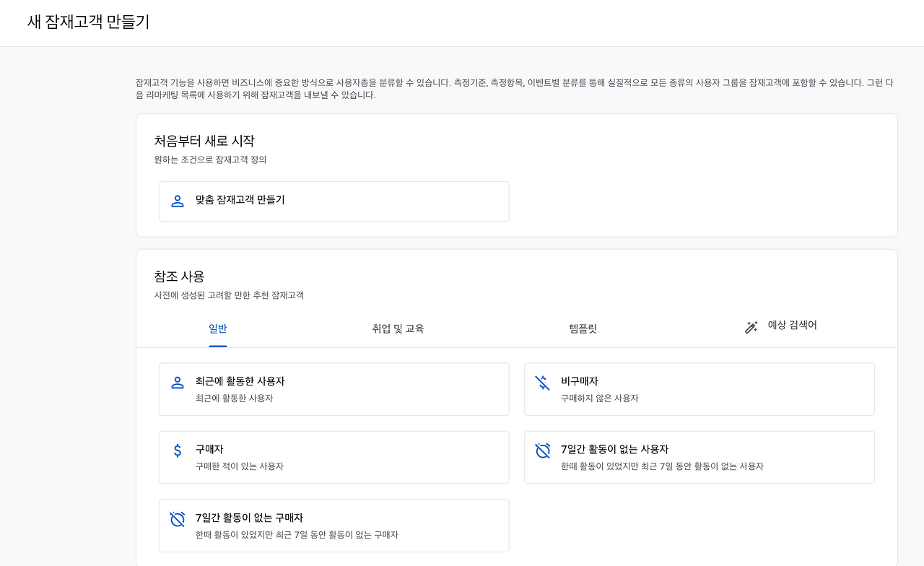Switch to the 템플릿 tab

(583, 328)
